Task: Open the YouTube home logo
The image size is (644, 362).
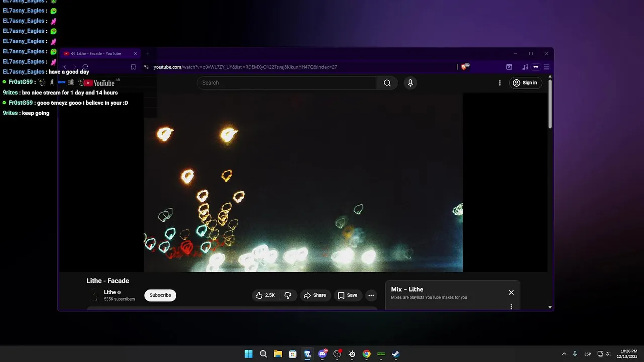Action: point(99,83)
